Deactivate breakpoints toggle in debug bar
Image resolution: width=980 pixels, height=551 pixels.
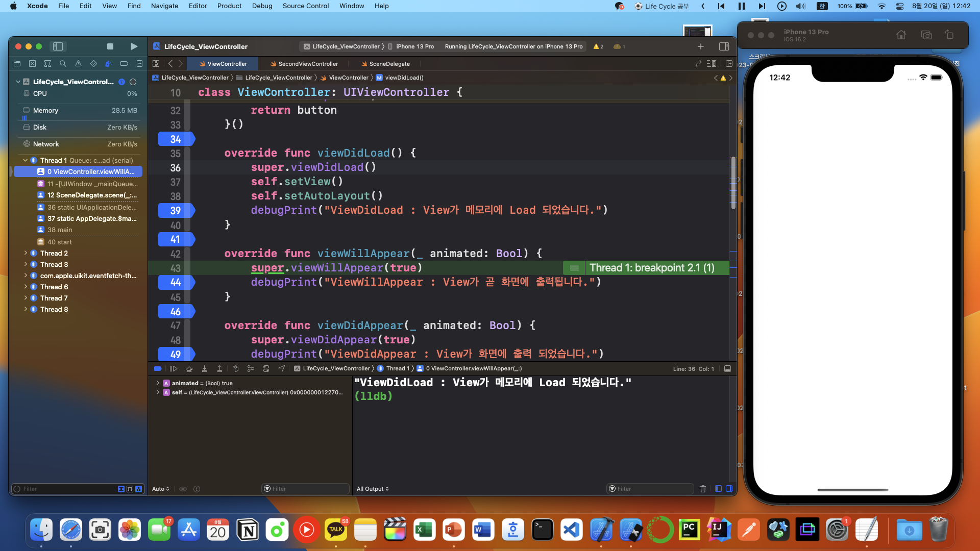click(x=158, y=368)
